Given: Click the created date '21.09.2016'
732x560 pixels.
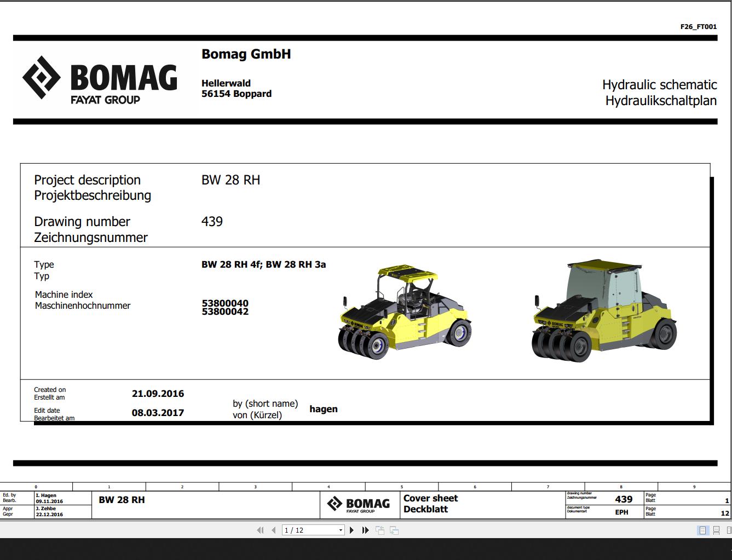Looking at the screenshot, I should [x=158, y=394].
